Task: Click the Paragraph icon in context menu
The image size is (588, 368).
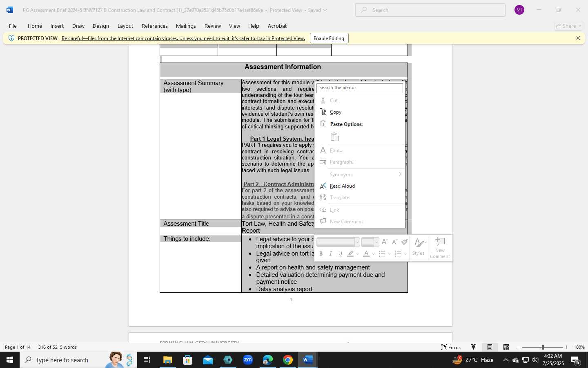Action: pos(323,162)
